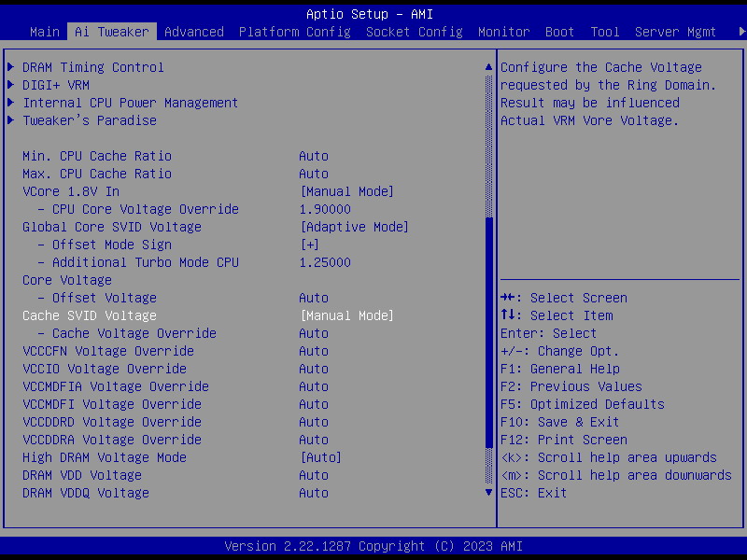Click the Version 2.22.1287 copyright footer

click(373, 546)
